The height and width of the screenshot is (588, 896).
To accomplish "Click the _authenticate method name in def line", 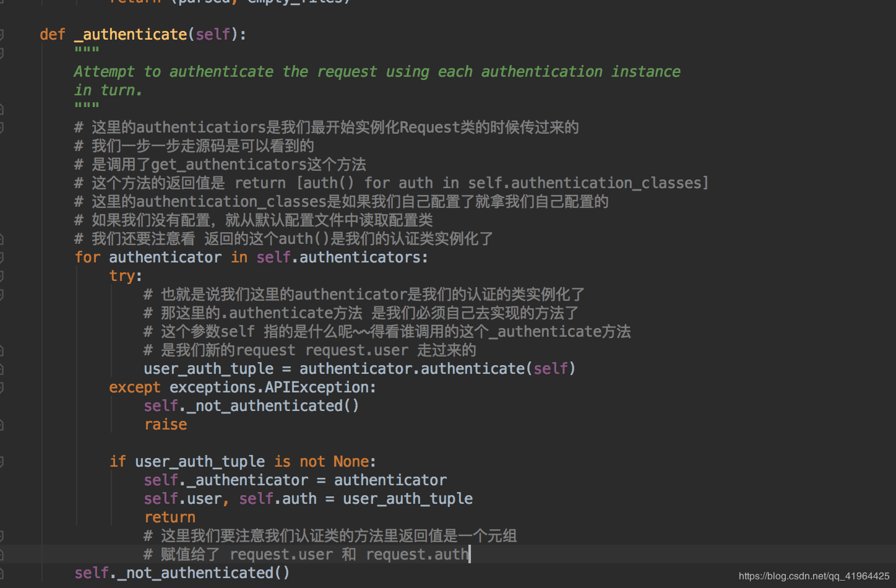I will [131, 35].
